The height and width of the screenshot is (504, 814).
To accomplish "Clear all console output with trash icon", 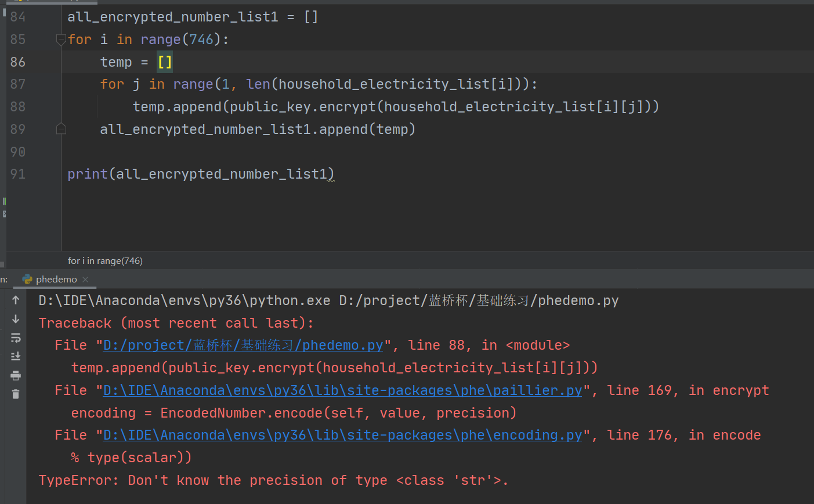I will coord(16,393).
